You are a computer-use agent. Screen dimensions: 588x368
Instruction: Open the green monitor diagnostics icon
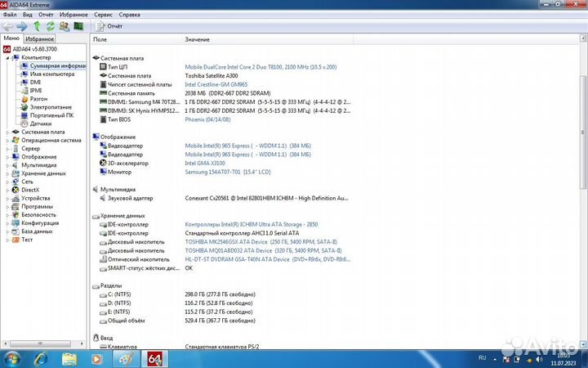78,26
